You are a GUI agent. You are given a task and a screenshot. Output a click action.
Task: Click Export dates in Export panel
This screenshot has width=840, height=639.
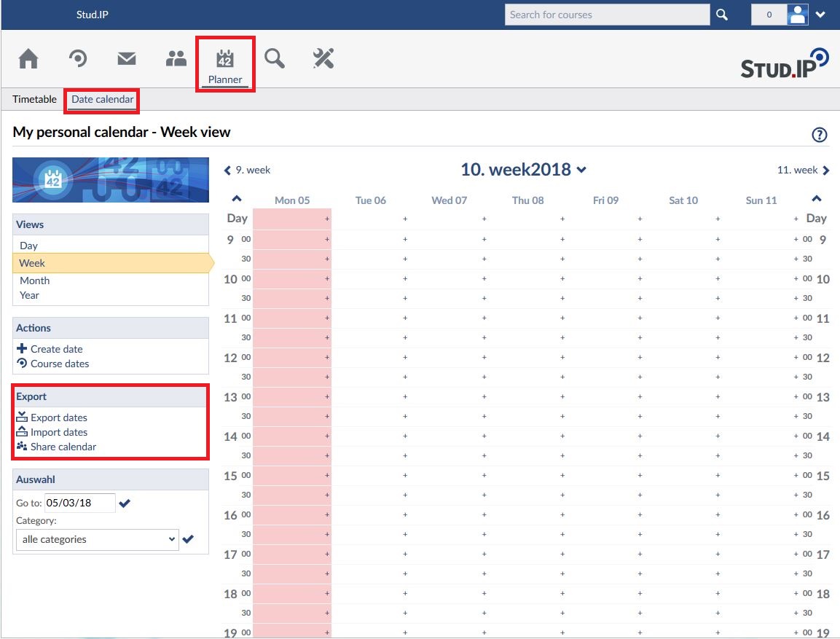(x=58, y=417)
